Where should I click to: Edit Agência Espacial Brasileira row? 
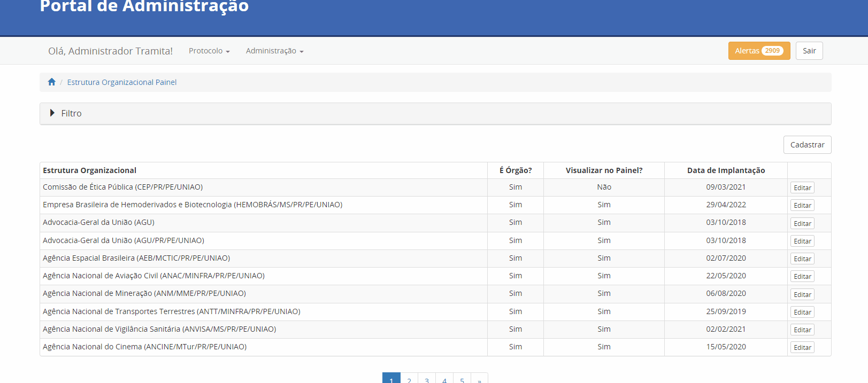click(x=802, y=259)
